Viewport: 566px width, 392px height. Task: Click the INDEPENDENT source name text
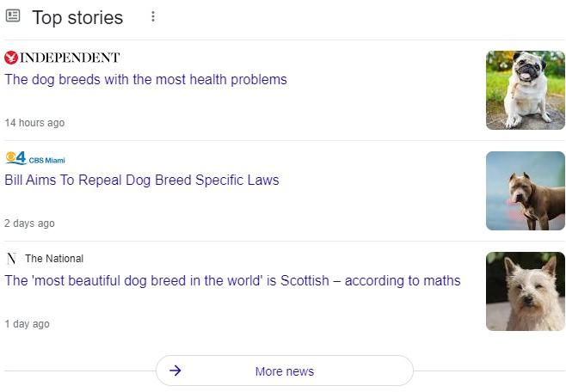click(x=70, y=58)
